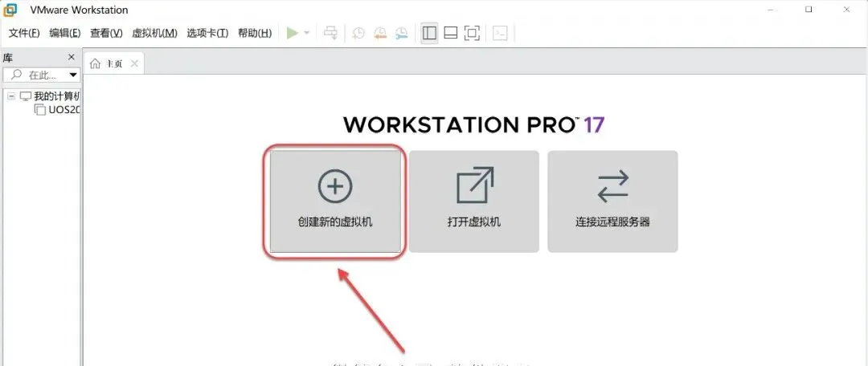The image size is (868, 366).
Task: Open the 编辑(E) menu
Action: tap(65, 33)
